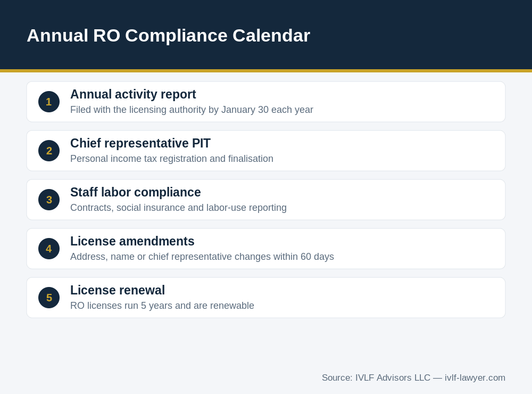Viewport: 532px width, 394px height.
Task: Select 'Filed with the licensing authority' description
Action: (x=192, y=110)
